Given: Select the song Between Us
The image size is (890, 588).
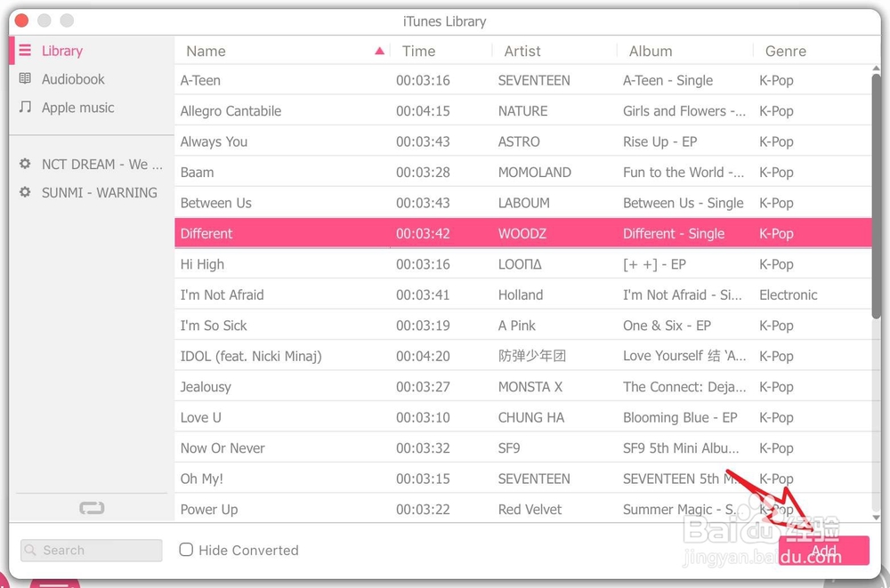Looking at the screenshot, I should coord(522,203).
